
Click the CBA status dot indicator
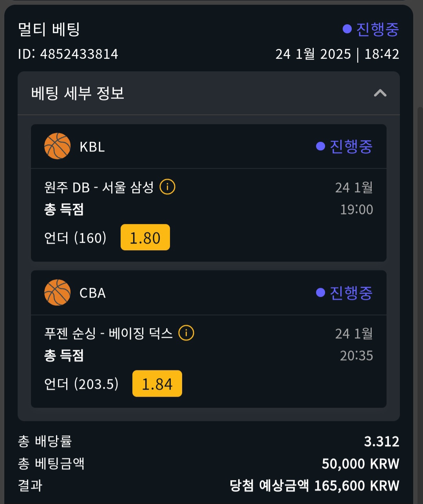pyautogui.click(x=320, y=293)
